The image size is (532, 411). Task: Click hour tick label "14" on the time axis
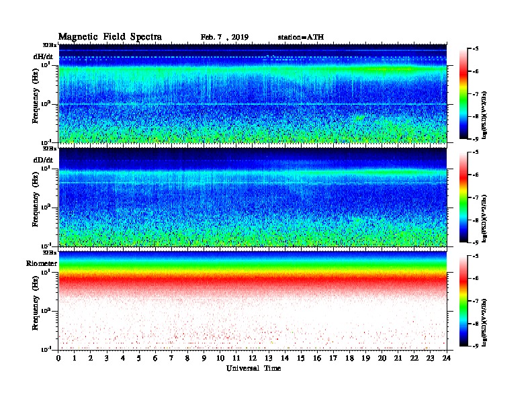(x=285, y=359)
